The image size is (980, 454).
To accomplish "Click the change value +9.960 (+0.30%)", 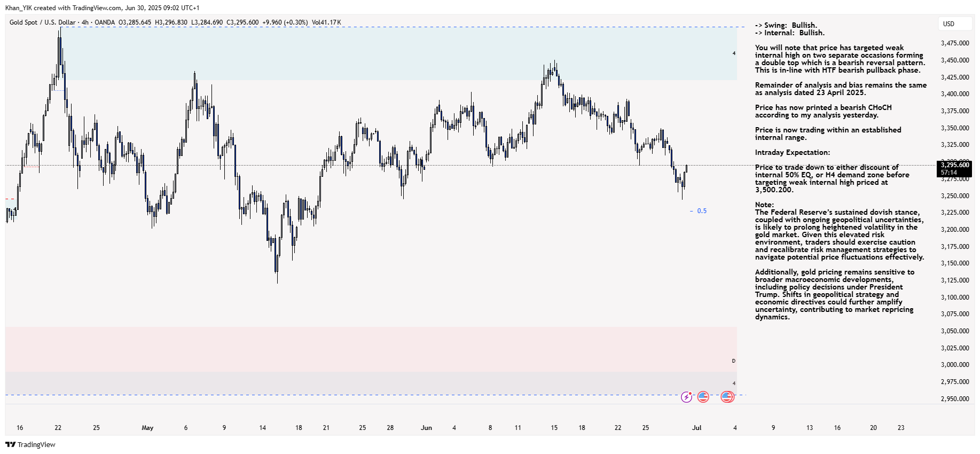I will [x=286, y=22].
